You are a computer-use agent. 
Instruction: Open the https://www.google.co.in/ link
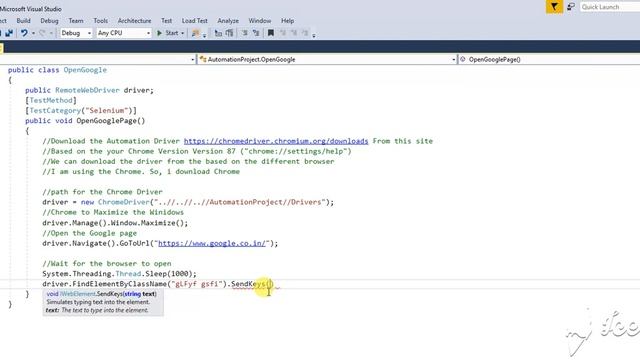pyautogui.click(x=211, y=244)
